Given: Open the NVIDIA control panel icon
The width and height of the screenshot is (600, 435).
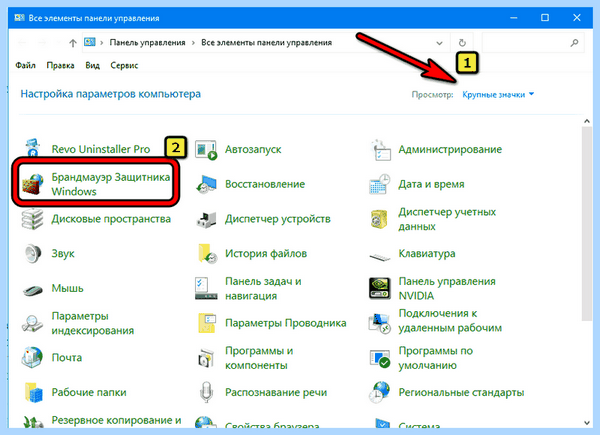Looking at the screenshot, I should (380, 288).
